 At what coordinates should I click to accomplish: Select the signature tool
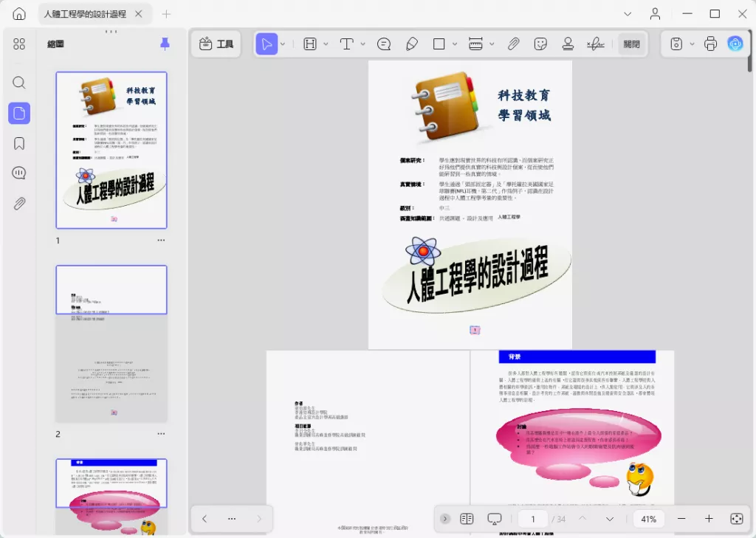click(596, 44)
